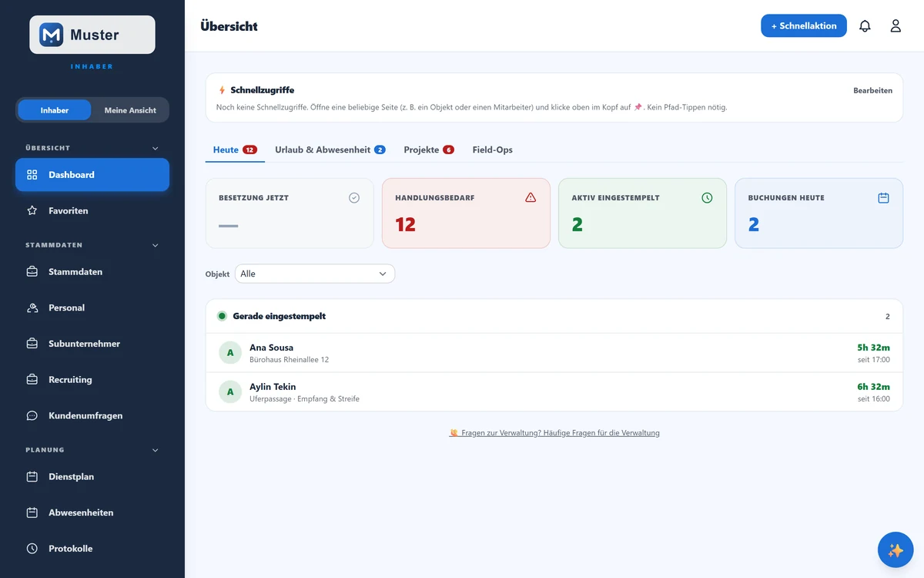This screenshot has height=578, width=924.
Task: Click the red 12 badge on Heute tab
Action: (x=249, y=150)
